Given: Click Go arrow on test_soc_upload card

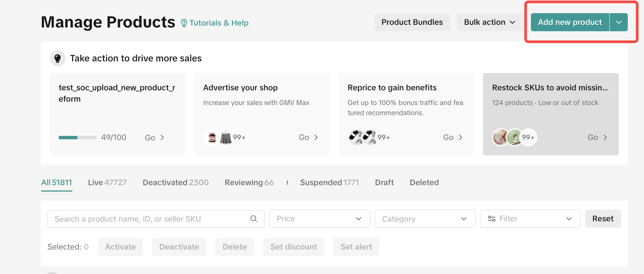Looking at the screenshot, I should (162, 137).
